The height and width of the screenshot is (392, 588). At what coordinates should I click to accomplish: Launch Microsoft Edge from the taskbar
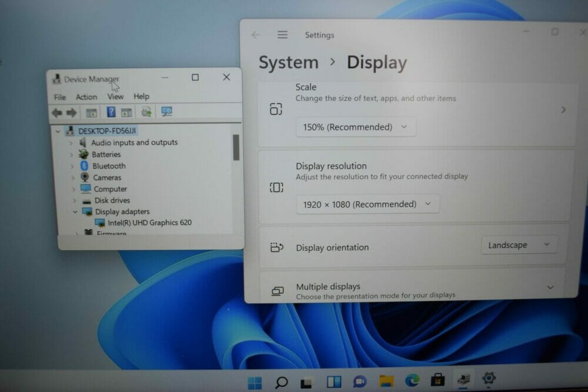tap(412, 380)
